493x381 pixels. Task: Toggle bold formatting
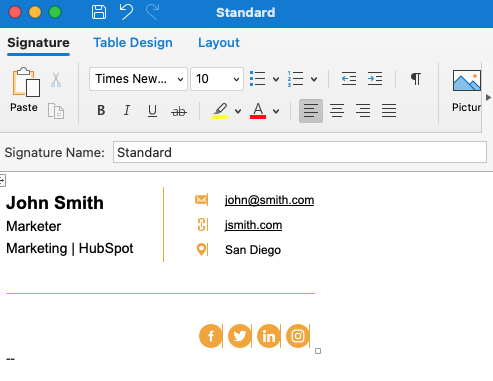[x=101, y=110]
